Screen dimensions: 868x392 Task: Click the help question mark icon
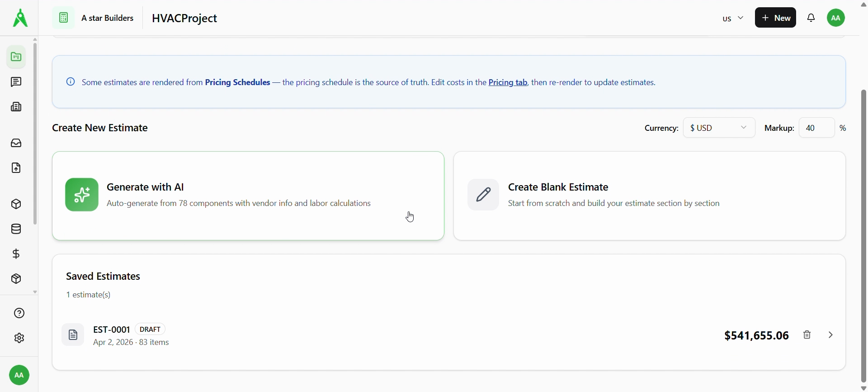(19, 313)
